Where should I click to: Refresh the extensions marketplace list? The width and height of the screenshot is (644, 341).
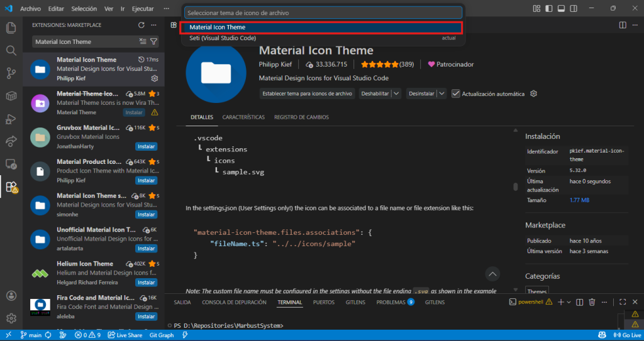[142, 25]
